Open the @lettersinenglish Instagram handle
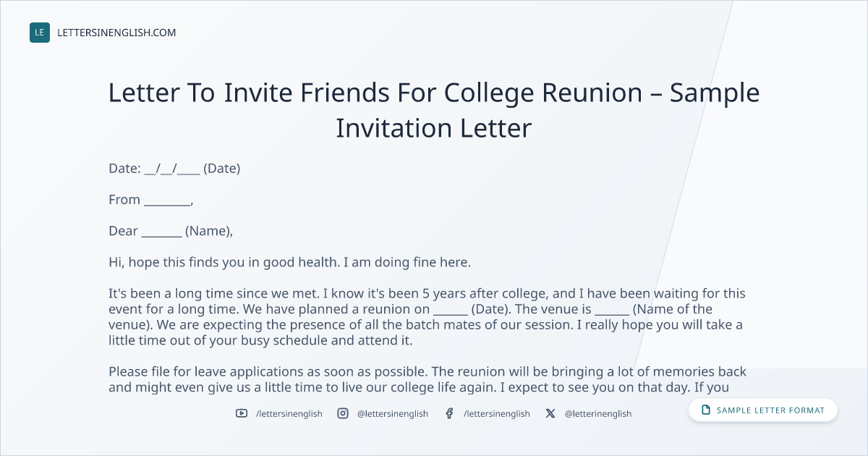The width and height of the screenshot is (868, 456). tap(393, 413)
